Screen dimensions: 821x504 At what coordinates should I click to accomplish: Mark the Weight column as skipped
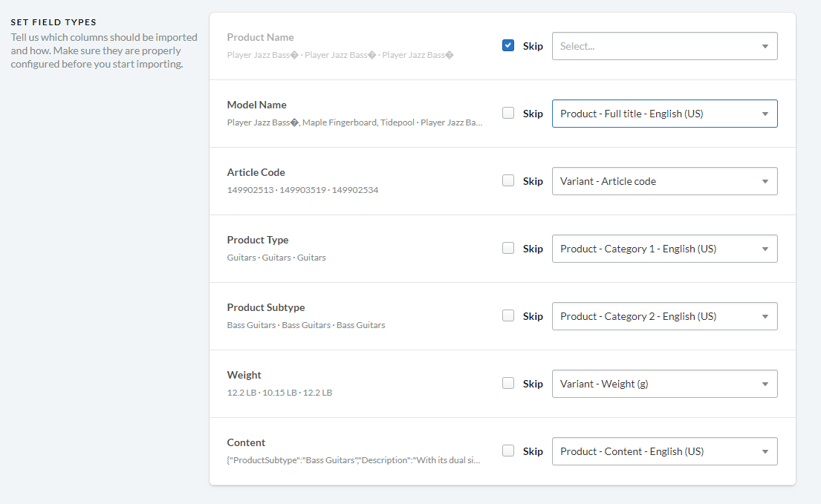508,384
